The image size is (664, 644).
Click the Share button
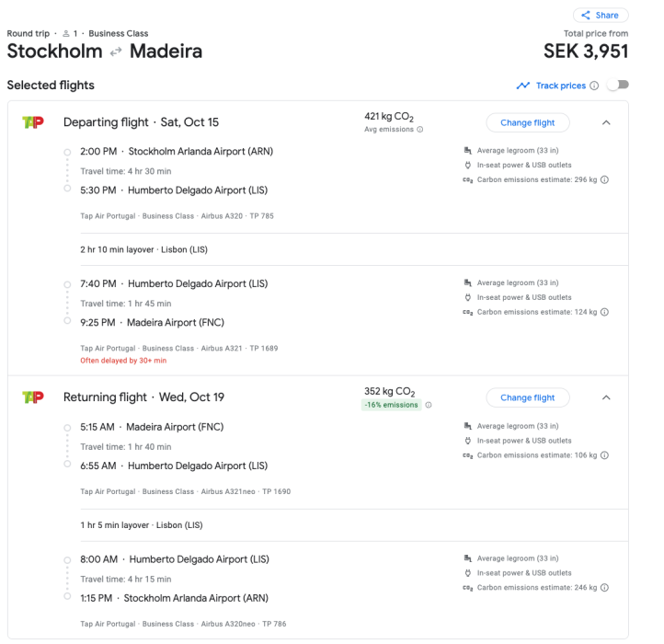click(x=601, y=15)
